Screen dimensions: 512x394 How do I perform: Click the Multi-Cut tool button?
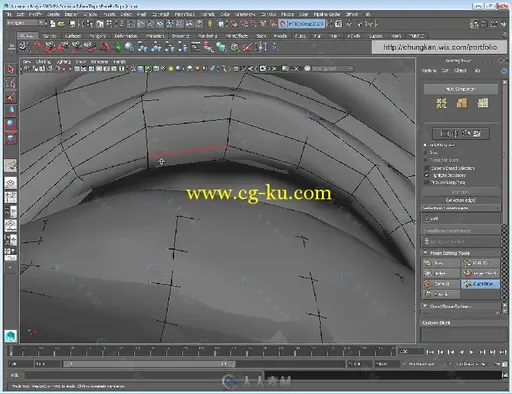point(480,263)
